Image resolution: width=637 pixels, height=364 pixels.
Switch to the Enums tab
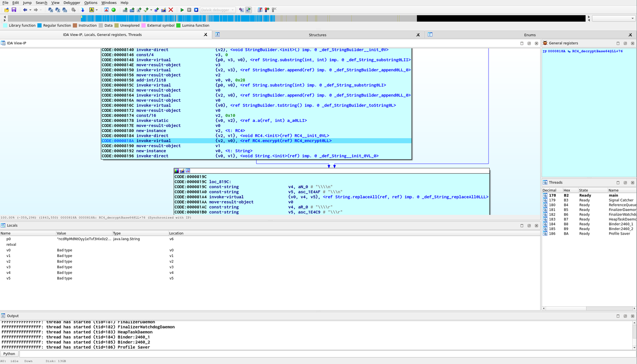tap(530, 35)
